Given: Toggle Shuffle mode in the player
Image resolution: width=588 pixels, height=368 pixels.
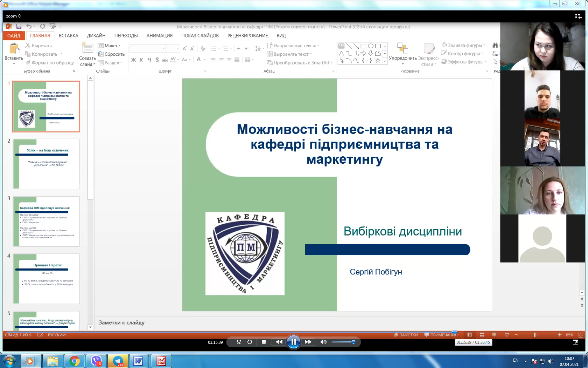Looking at the screenshot, I should [x=239, y=342].
